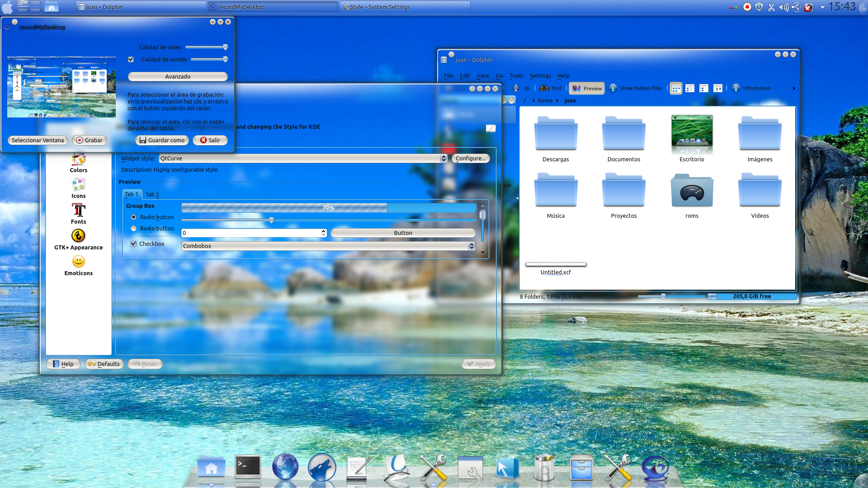This screenshot has height=488, width=868.
Task: Open the Icons settings module
Action: point(78,188)
